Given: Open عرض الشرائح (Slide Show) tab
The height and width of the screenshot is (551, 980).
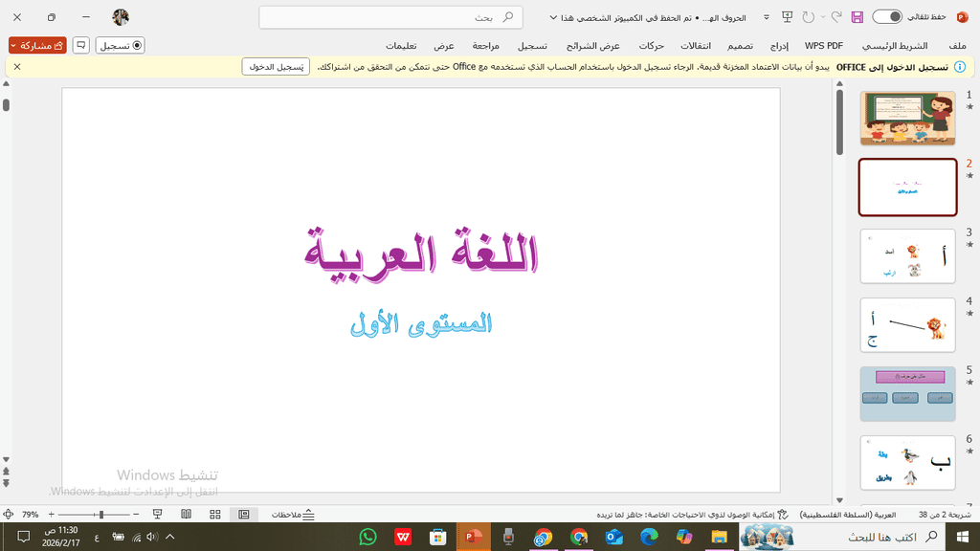Looking at the screenshot, I should point(593,46).
